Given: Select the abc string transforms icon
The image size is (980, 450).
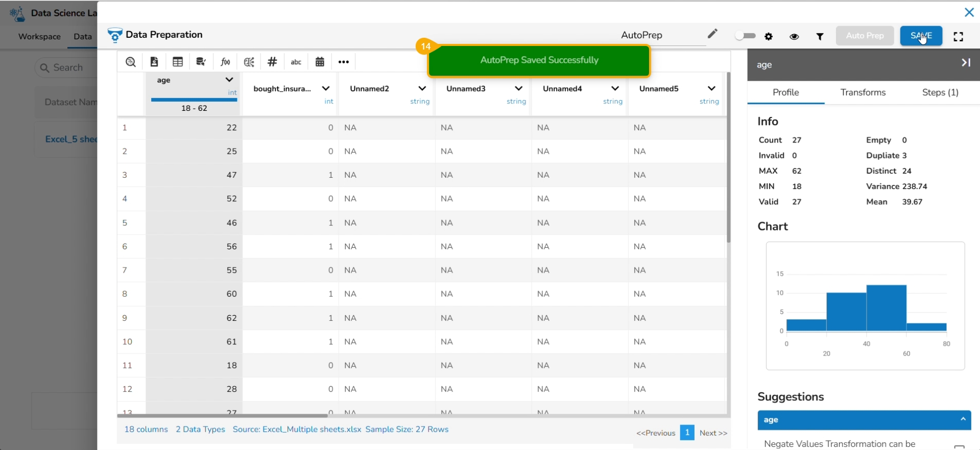Looking at the screenshot, I should click(x=296, y=62).
